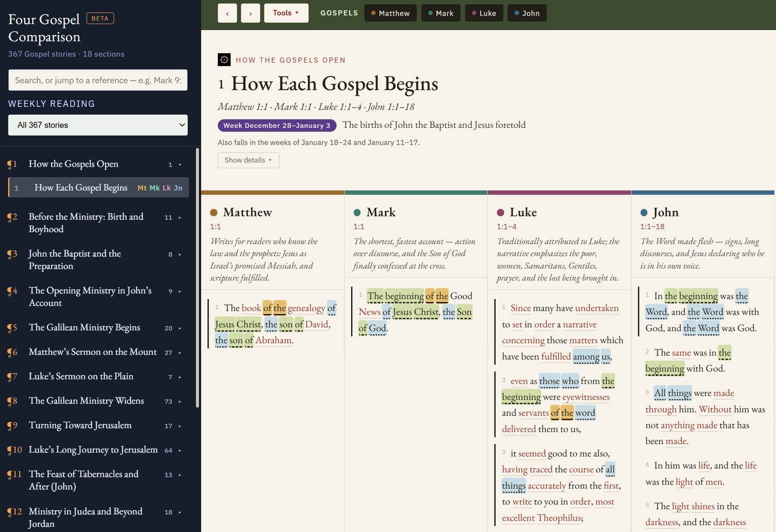Expand The Galilean Ministry Begins section
Viewport: 776px width, 532px height.
pos(180,328)
